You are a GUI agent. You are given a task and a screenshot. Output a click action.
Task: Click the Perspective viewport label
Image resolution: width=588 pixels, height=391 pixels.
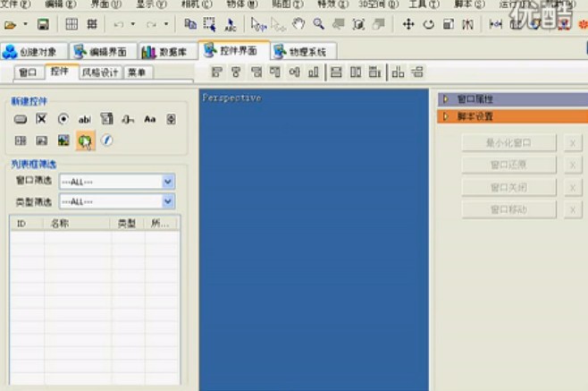[231, 98]
